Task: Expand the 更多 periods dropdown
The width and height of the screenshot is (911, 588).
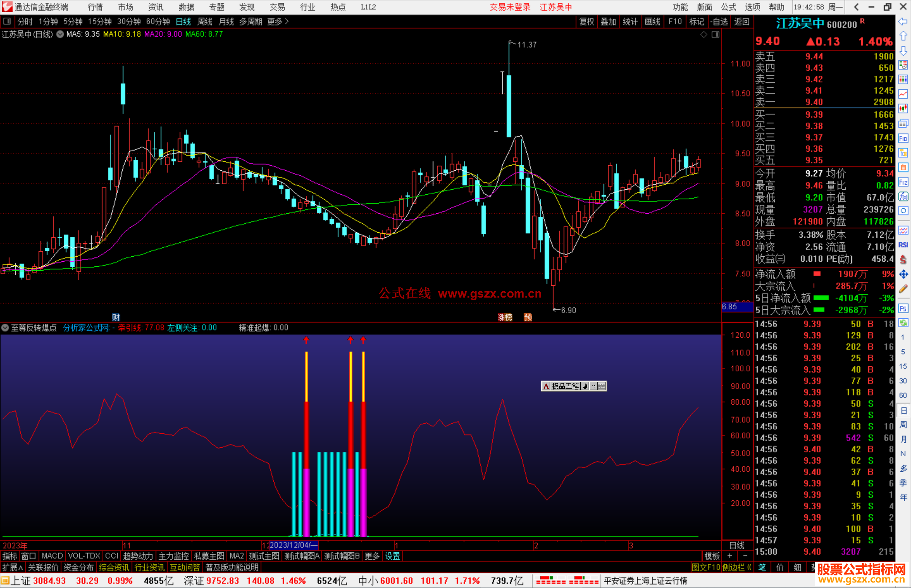Action: 278,21
